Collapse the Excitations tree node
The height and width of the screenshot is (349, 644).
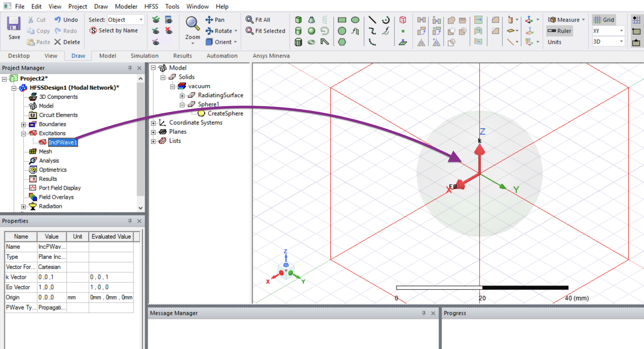(x=24, y=134)
